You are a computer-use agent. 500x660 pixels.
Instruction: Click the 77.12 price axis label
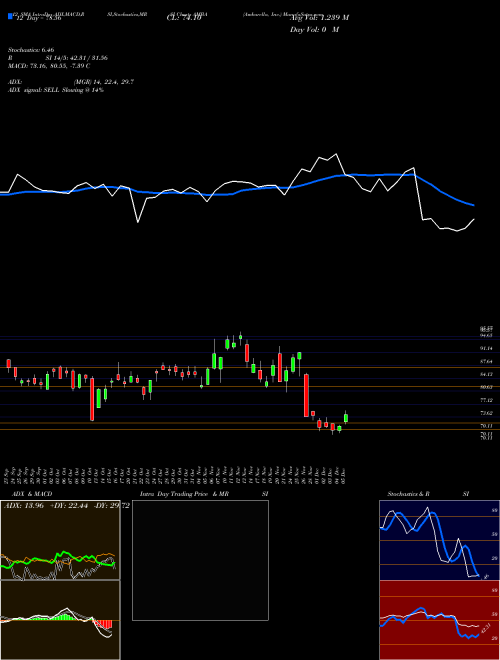(x=486, y=400)
